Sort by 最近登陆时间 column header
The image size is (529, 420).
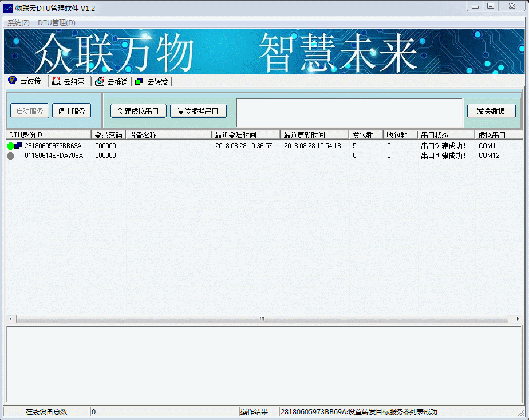[246, 135]
